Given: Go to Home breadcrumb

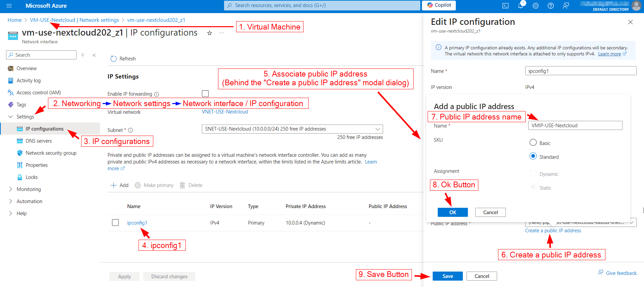Looking at the screenshot, I should [14, 20].
